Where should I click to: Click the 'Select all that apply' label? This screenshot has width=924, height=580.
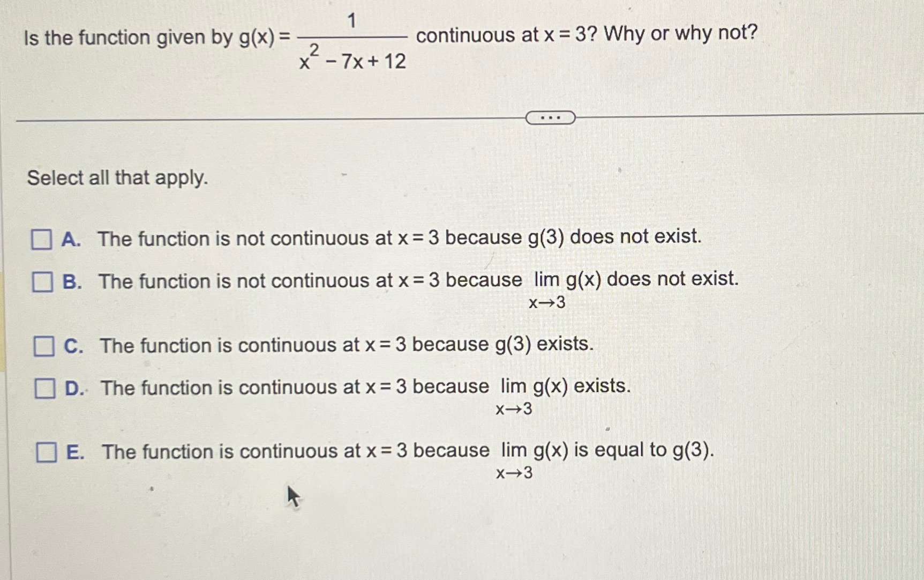[x=117, y=179]
